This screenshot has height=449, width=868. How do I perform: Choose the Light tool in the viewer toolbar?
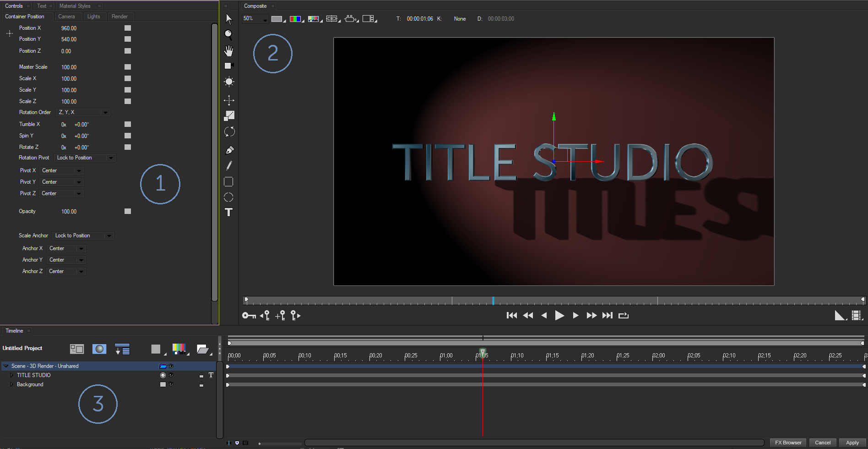(228, 81)
